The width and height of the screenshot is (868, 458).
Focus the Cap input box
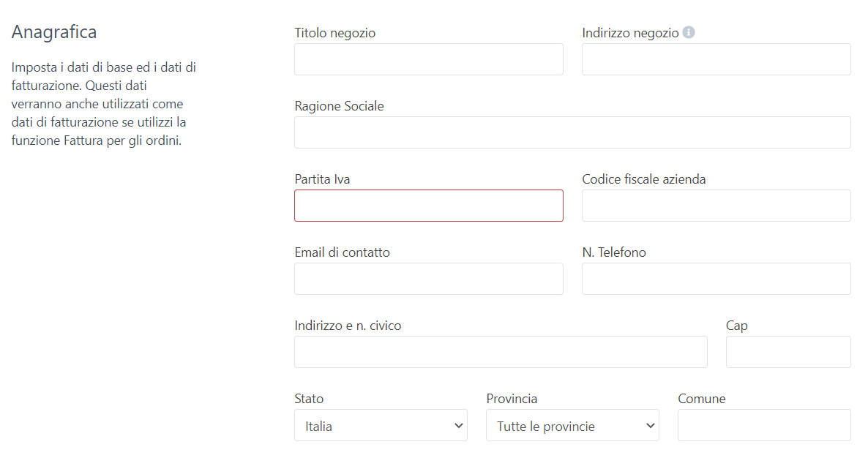point(788,352)
